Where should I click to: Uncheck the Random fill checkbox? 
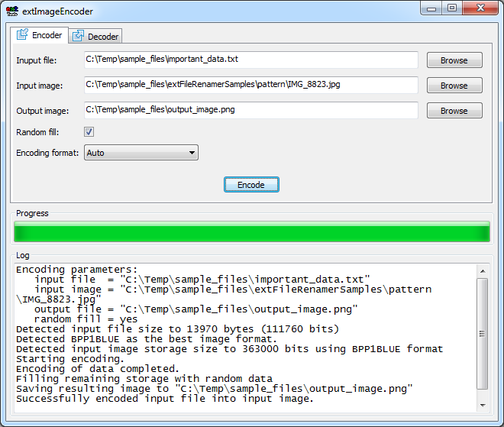89,132
